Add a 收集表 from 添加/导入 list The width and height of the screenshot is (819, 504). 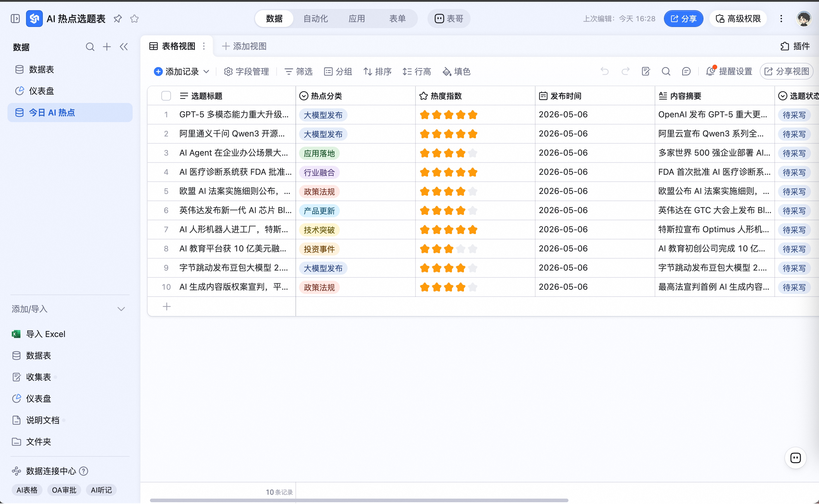(32, 377)
